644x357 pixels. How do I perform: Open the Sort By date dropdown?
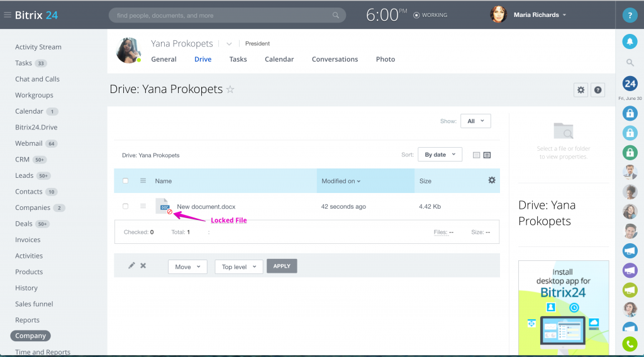pos(440,155)
